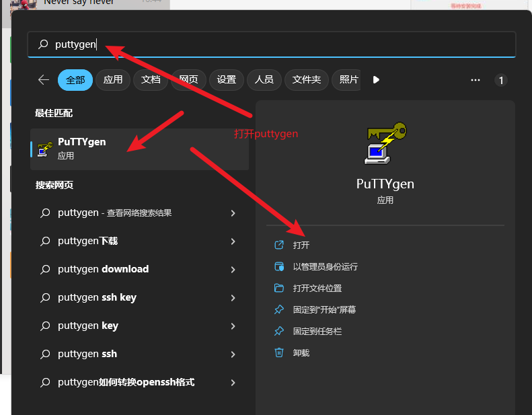Select the 人员 filter tab

[264, 80]
